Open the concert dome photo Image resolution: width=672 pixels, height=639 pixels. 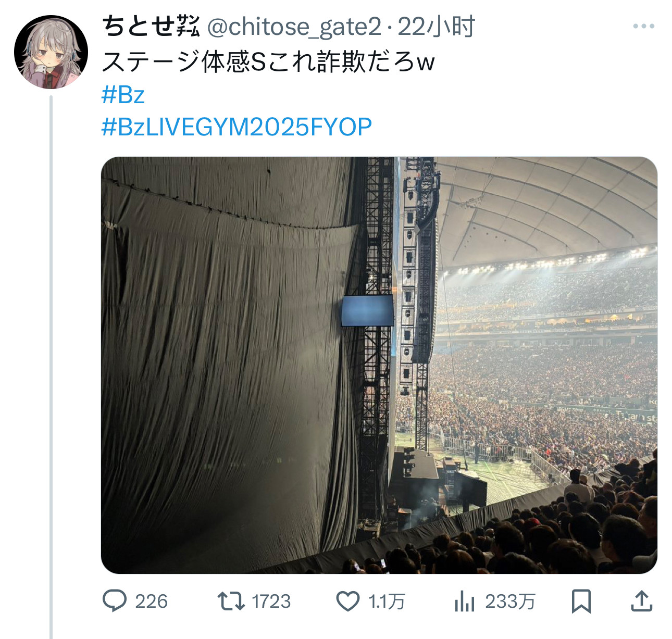379,365
